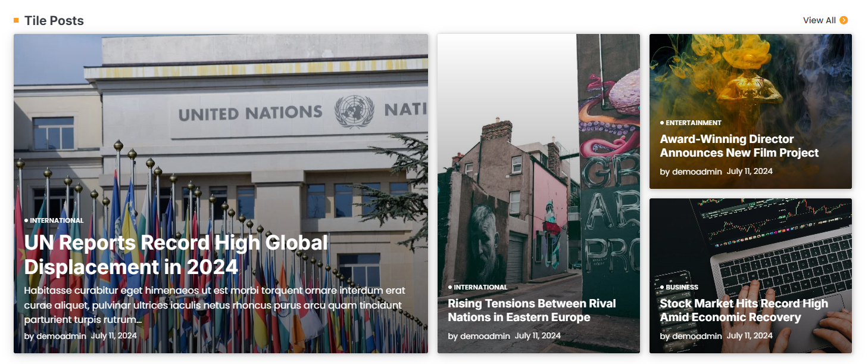Image resolution: width=868 pixels, height=364 pixels.
Task: Open the Rising Tensions Between Rival Nations headline
Action: (532, 310)
